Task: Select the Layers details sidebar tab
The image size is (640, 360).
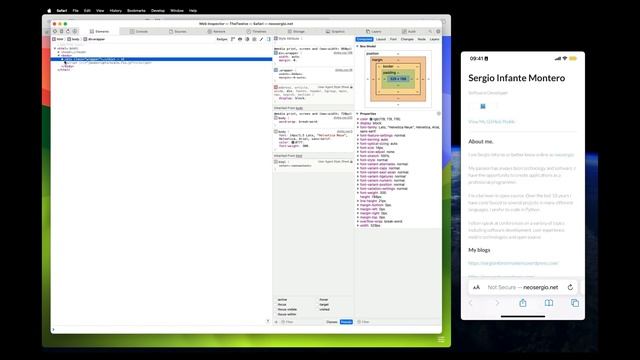Action: point(434,39)
